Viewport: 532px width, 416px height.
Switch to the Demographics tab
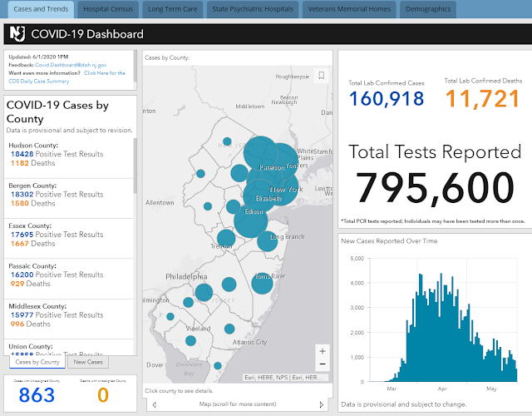(428, 9)
